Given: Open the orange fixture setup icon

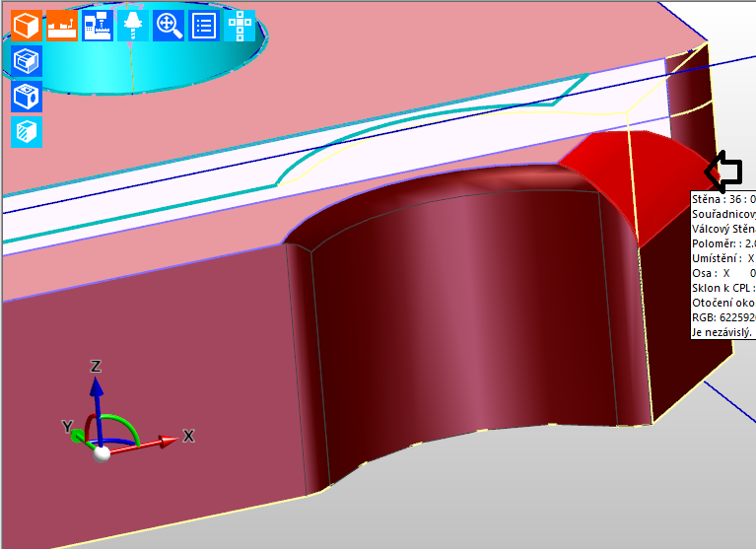Looking at the screenshot, I should pyautogui.click(x=61, y=26).
